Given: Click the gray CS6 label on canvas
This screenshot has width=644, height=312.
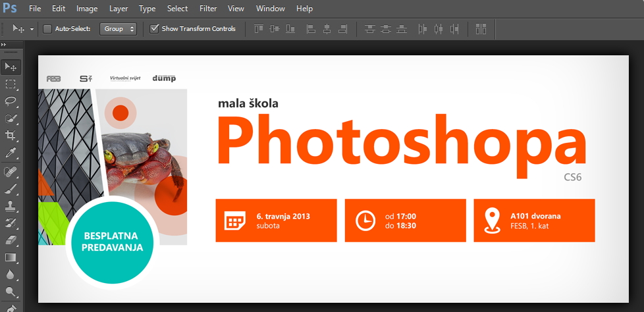Looking at the screenshot, I should (x=572, y=177).
